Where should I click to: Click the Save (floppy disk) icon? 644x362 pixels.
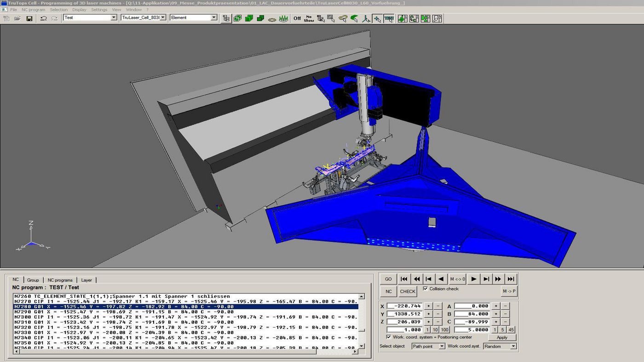click(x=29, y=18)
